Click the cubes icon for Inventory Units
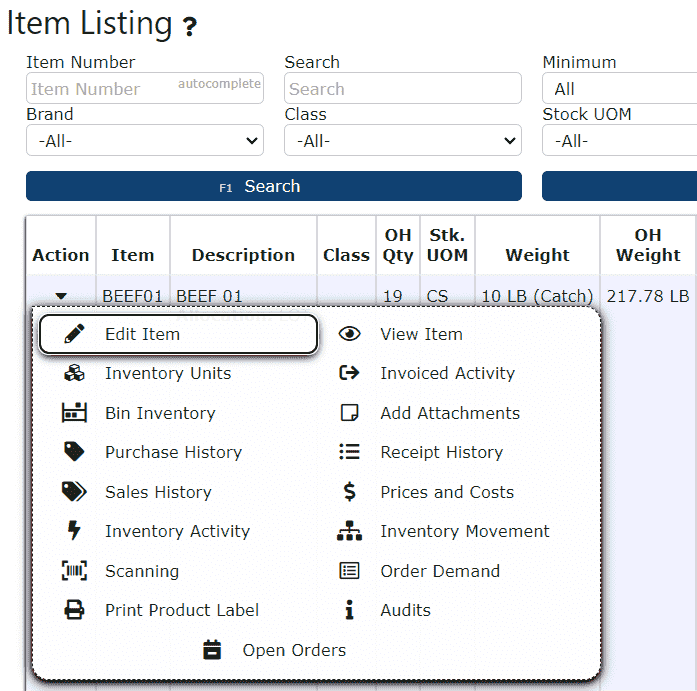The height and width of the screenshot is (691, 697). coord(75,373)
